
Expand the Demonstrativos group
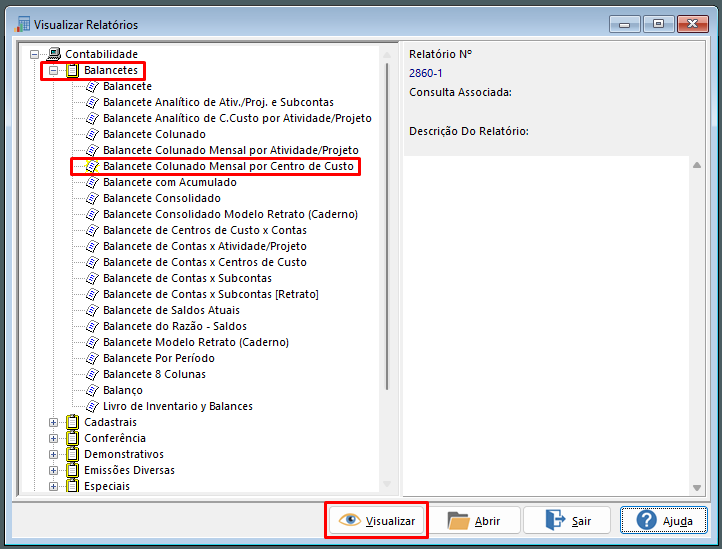[53, 455]
